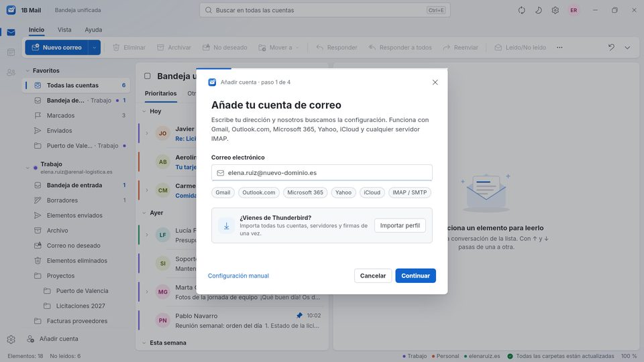Open the Licitaciones 2027 subfolder
Screen dimensions: 644x362
pyautogui.click(x=76, y=306)
